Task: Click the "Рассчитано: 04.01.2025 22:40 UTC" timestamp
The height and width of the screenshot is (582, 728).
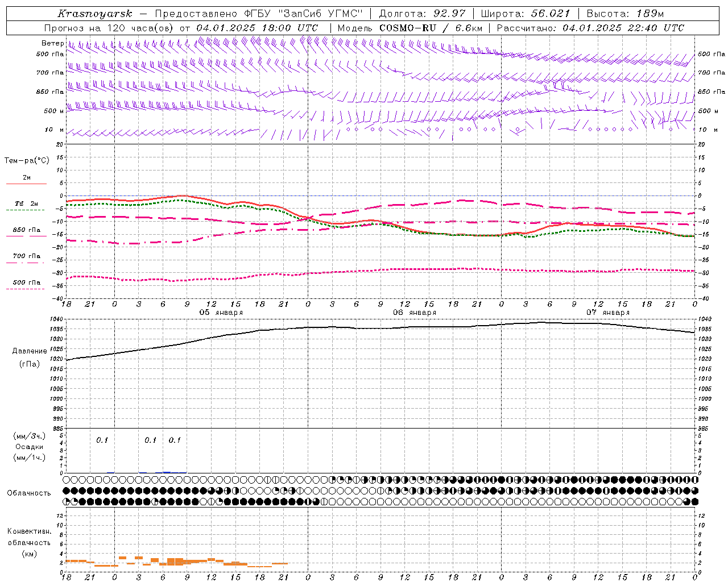Action: [x=590, y=28]
